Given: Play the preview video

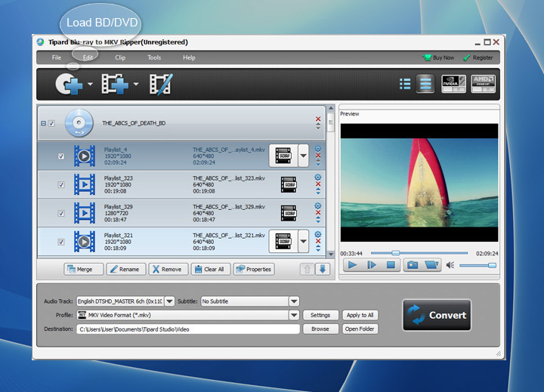Looking at the screenshot, I should pos(353,265).
